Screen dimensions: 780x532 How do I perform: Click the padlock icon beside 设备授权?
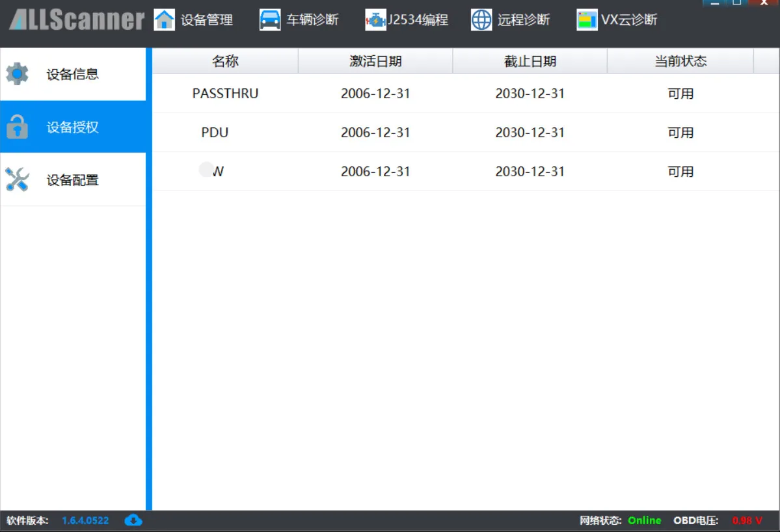pyautogui.click(x=18, y=127)
